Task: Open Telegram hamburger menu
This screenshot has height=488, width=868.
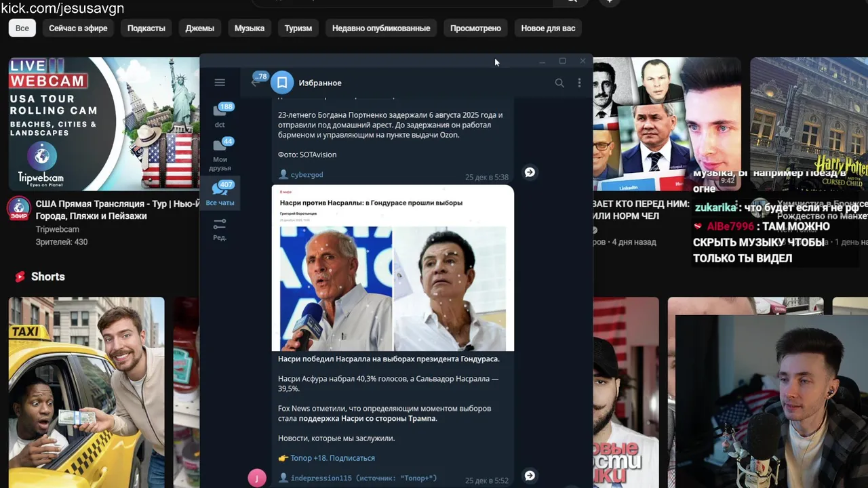Action: point(219,83)
